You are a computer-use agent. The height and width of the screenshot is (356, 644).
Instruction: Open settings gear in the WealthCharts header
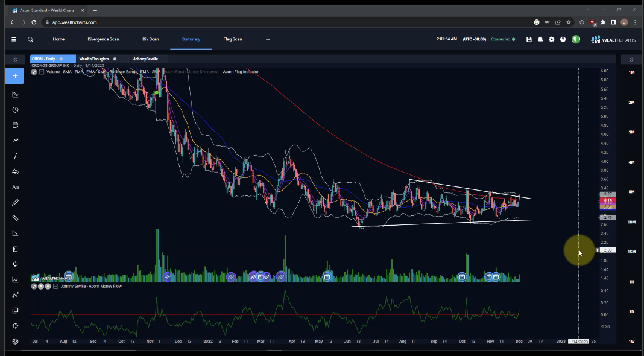coord(552,39)
